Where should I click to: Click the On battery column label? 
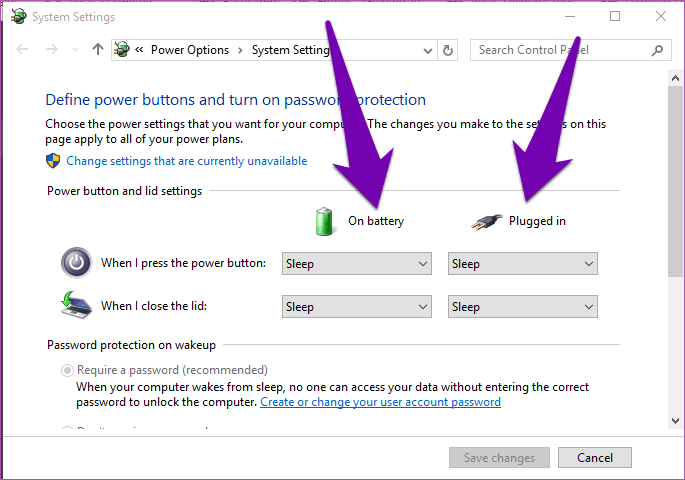376,221
